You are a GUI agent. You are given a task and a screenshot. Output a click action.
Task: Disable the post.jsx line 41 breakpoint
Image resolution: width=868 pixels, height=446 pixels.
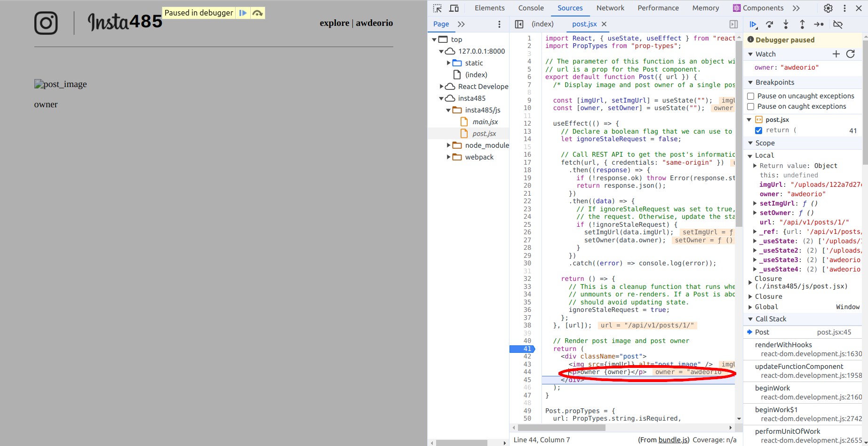click(x=758, y=130)
